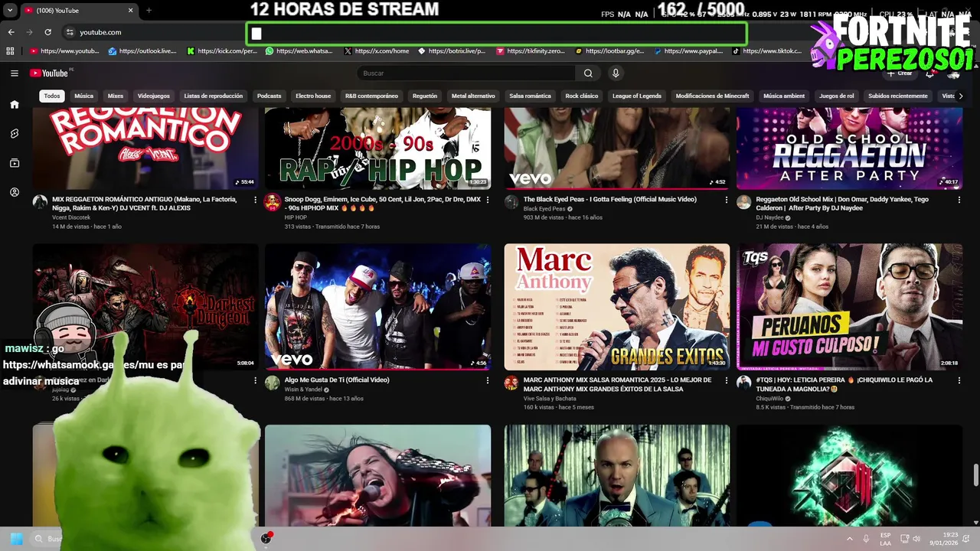The width and height of the screenshot is (980, 551).
Task: Click the Crear button
Action: (900, 73)
